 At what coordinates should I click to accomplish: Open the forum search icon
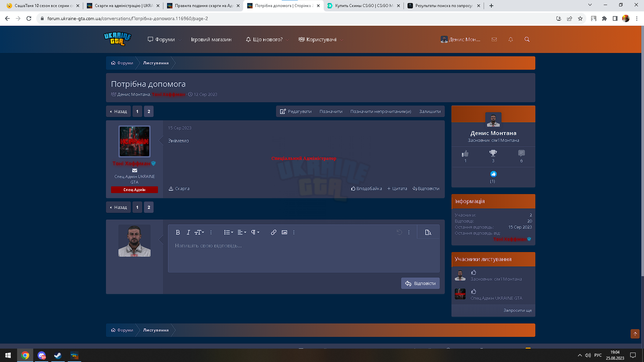pyautogui.click(x=527, y=40)
